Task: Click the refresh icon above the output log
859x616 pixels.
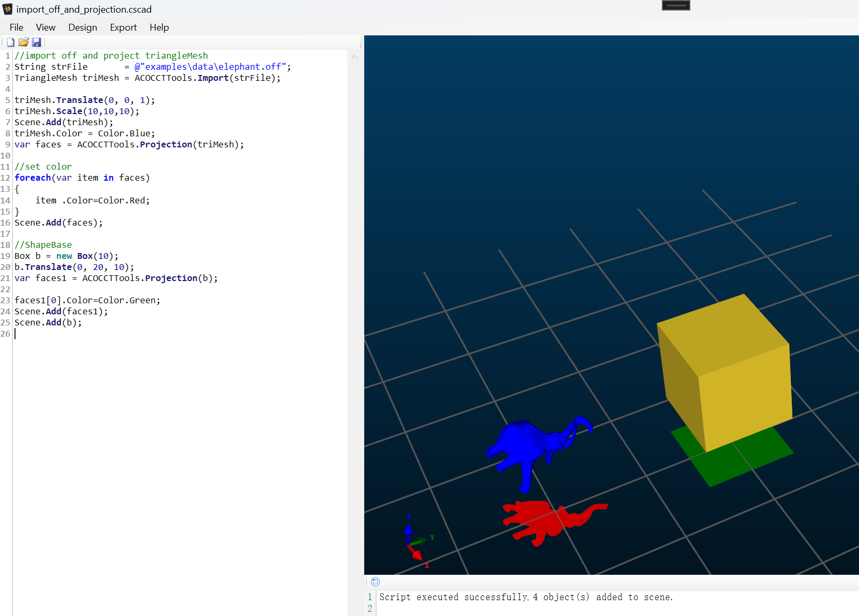Action: 375,582
